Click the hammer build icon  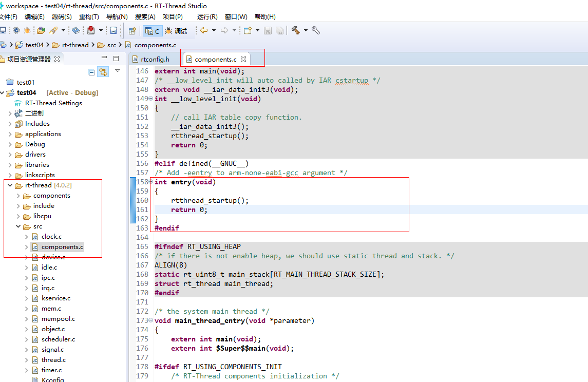tap(296, 30)
